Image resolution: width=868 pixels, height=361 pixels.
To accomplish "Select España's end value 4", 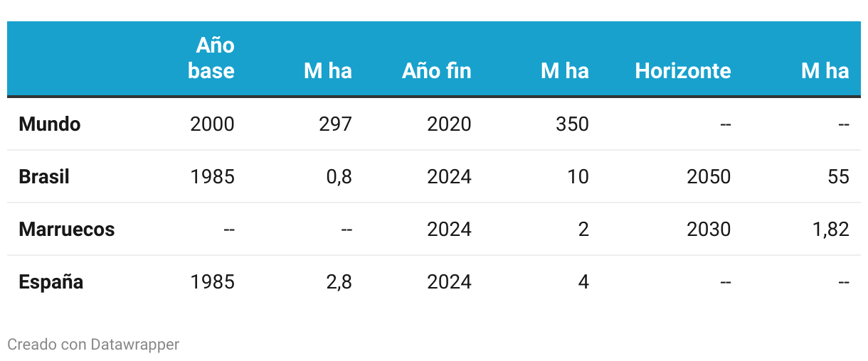I will click(583, 282).
